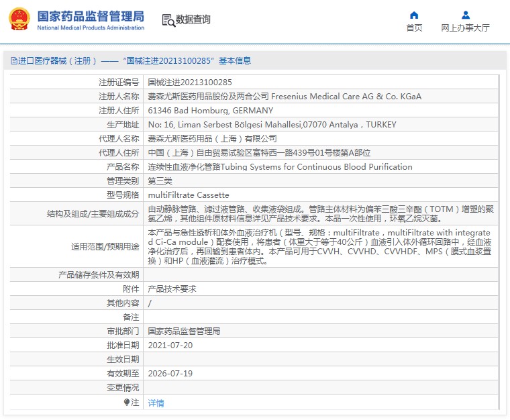Select approving department 国家药品监督管理局 value

click(x=184, y=331)
